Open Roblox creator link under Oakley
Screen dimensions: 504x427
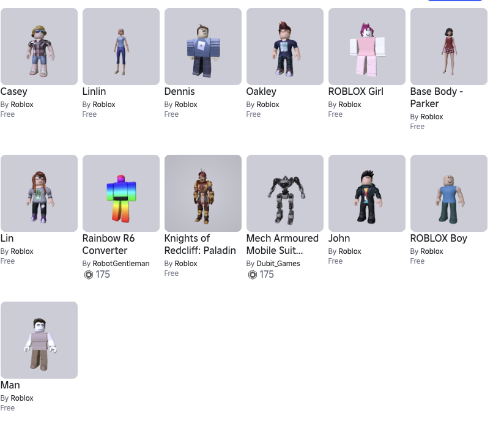point(268,105)
